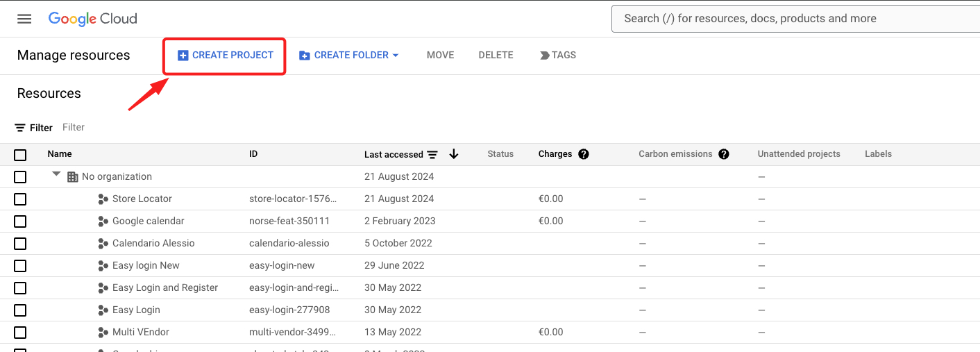The width and height of the screenshot is (980, 352).
Task: Click the Labels column header
Action: 878,154
